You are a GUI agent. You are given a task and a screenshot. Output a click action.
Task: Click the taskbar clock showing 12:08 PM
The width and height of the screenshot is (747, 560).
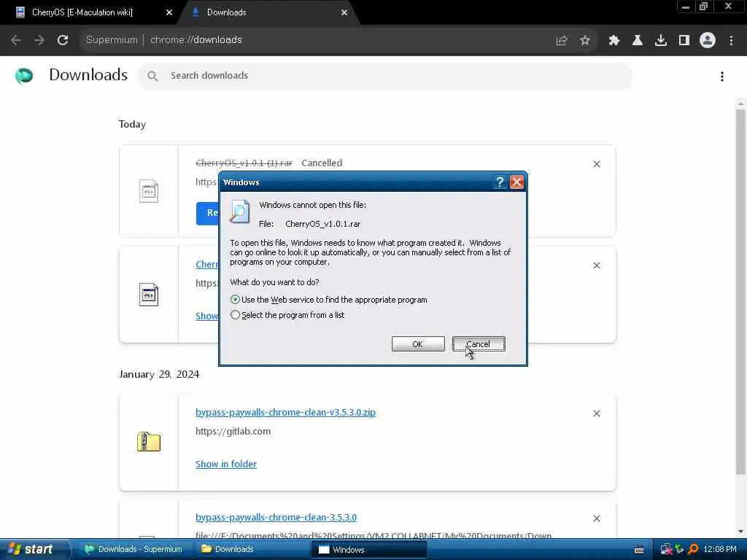tap(720, 549)
